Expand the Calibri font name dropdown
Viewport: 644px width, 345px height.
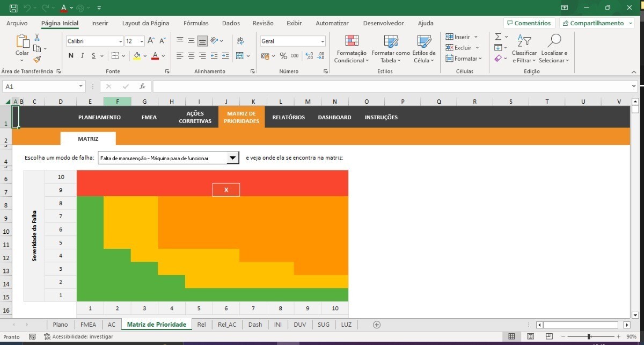pos(120,41)
